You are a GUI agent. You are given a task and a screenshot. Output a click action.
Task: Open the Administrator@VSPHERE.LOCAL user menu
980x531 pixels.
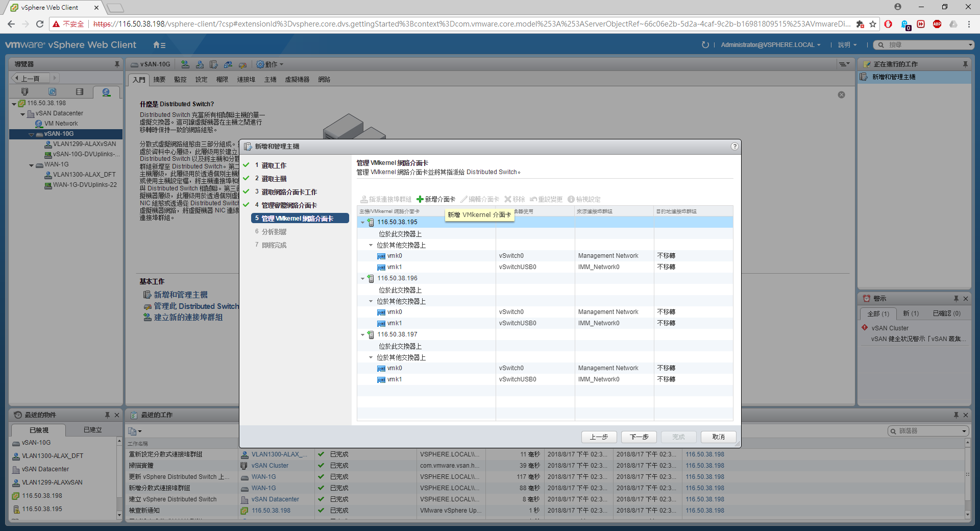click(771, 45)
